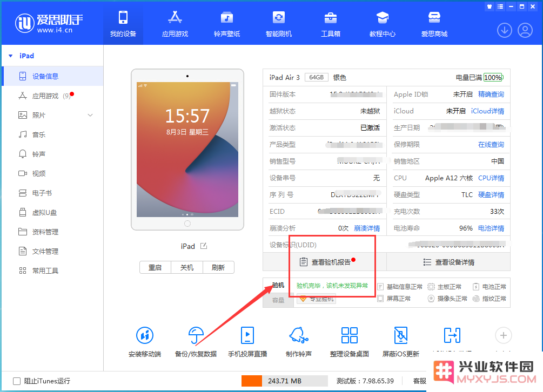Go to the 教程中心 tab
Screen dimensions: 543x392
(x=383, y=24)
